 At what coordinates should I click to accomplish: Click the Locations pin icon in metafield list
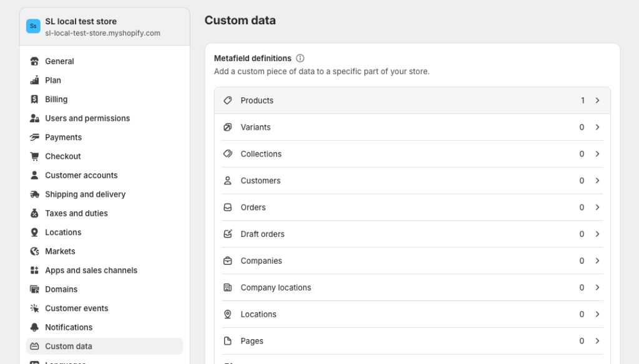(228, 315)
